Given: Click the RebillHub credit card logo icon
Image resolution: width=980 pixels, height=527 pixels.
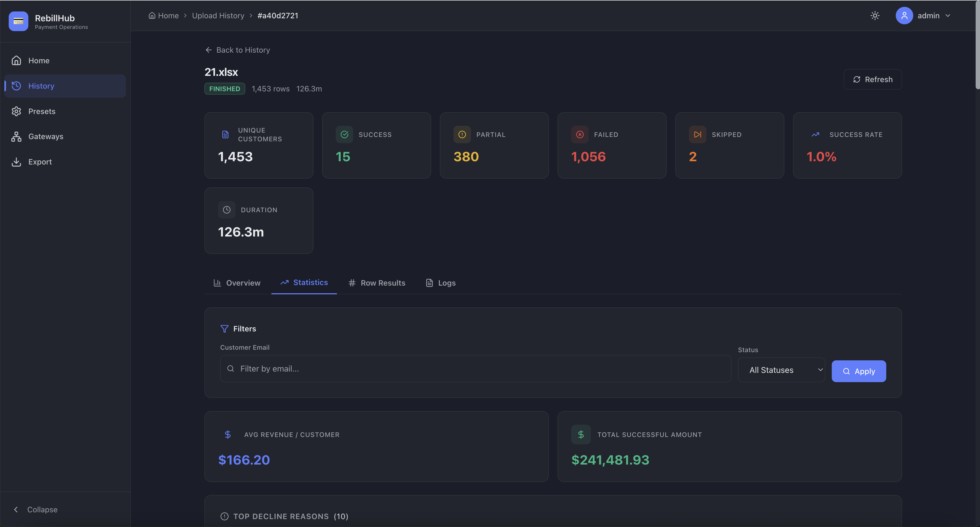Looking at the screenshot, I should click(19, 21).
